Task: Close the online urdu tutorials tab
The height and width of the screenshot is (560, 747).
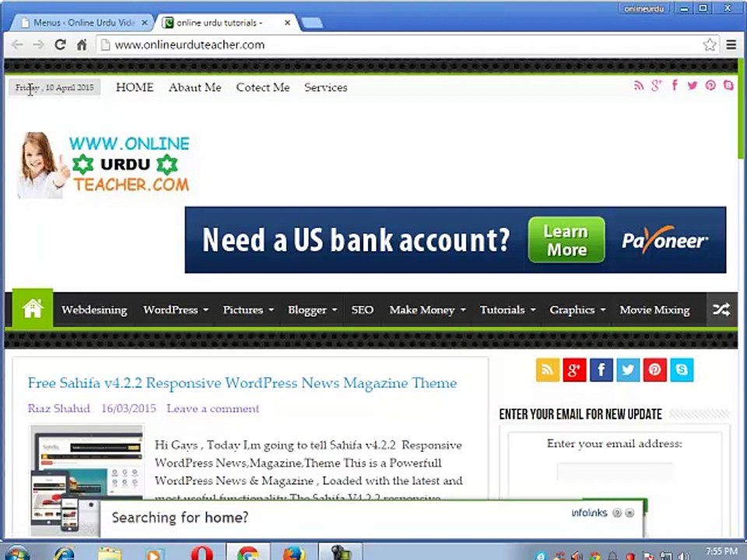Action: tap(287, 23)
